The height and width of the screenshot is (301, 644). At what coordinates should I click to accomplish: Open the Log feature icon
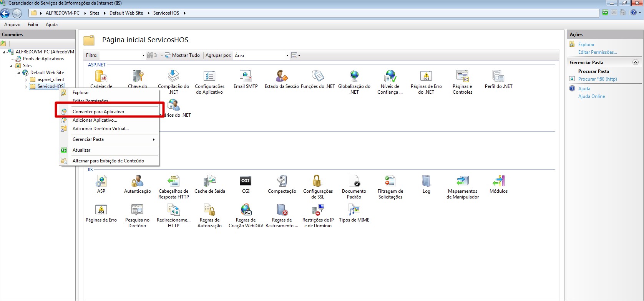click(x=426, y=181)
